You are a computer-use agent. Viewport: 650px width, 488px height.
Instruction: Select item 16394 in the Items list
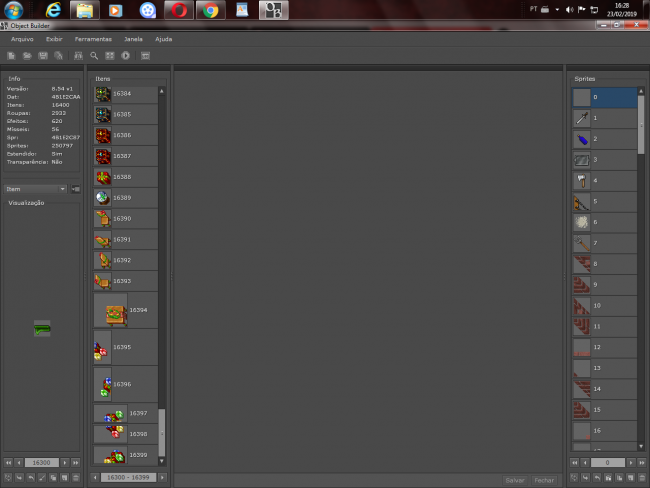point(125,310)
